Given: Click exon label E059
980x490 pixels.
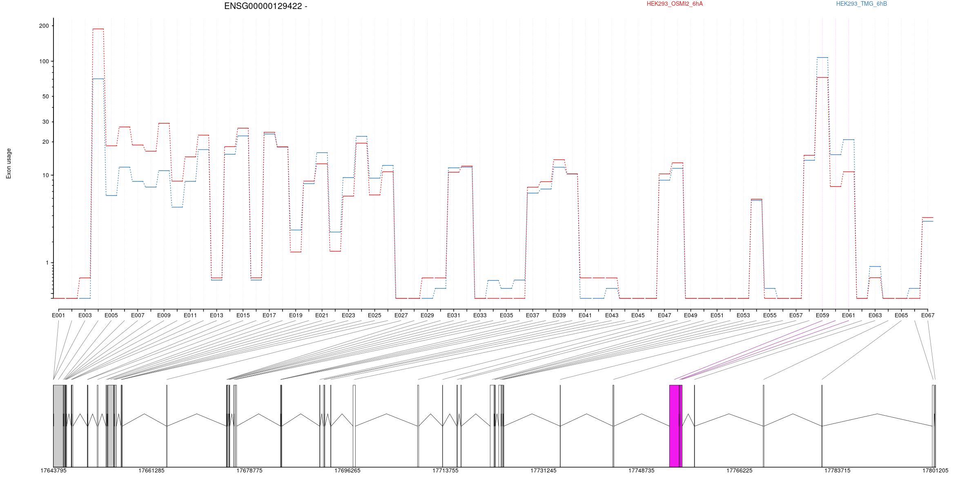Looking at the screenshot, I should 822,315.
